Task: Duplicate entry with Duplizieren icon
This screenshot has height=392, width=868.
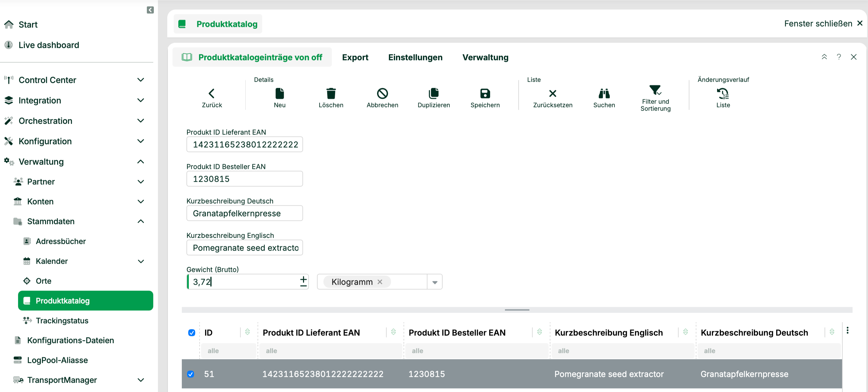Action: [434, 93]
